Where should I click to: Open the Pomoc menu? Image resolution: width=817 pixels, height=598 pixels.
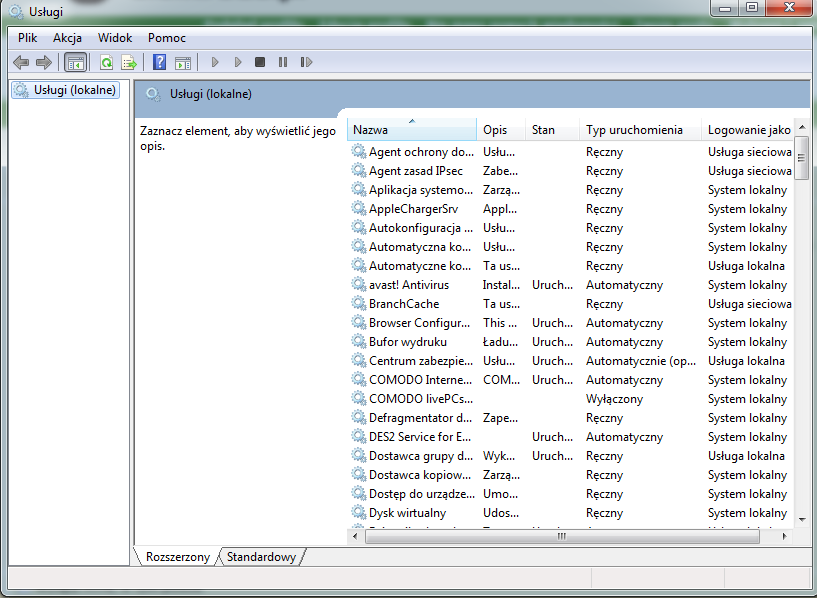(167, 38)
